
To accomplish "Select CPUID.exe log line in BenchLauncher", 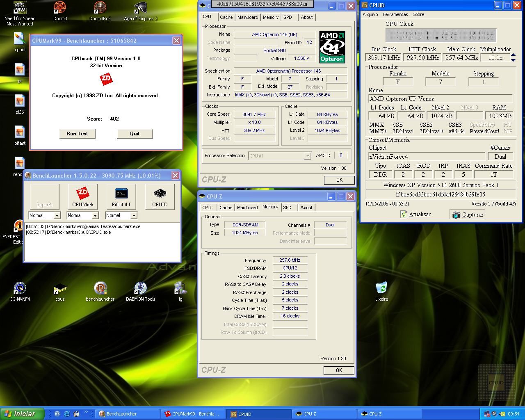I will pyautogui.click(x=68, y=232).
